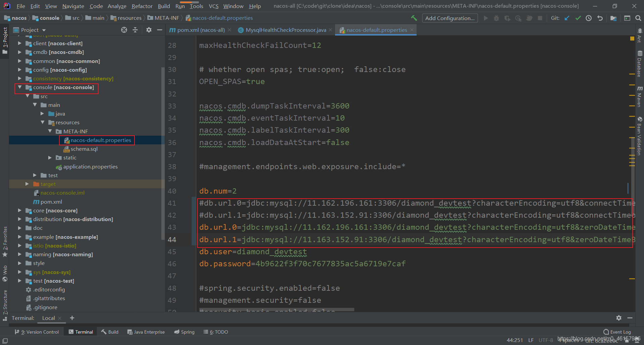Viewport: 644px width, 345px height.
Task: Expand the target folder
Action: click(27, 184)
